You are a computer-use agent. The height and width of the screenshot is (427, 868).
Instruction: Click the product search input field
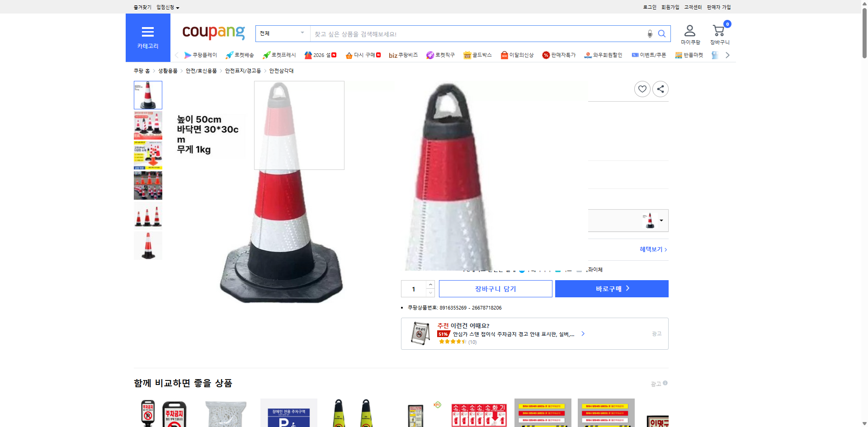click(x=477, y=34)
